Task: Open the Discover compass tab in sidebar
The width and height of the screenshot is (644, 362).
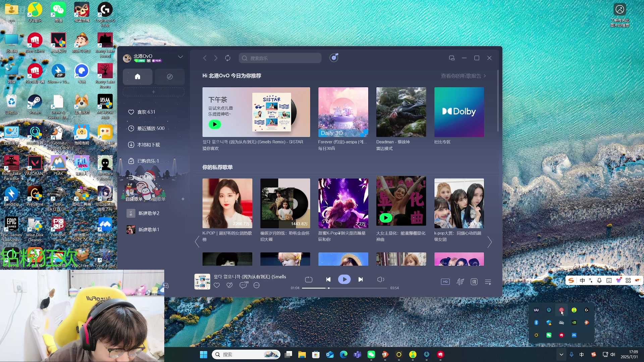Action: (170, 76)
